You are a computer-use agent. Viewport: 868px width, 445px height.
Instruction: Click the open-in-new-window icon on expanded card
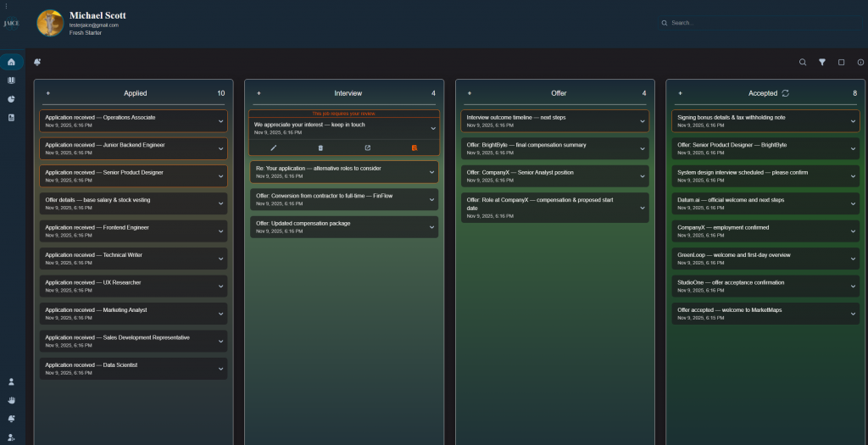(x=367, y=147)
